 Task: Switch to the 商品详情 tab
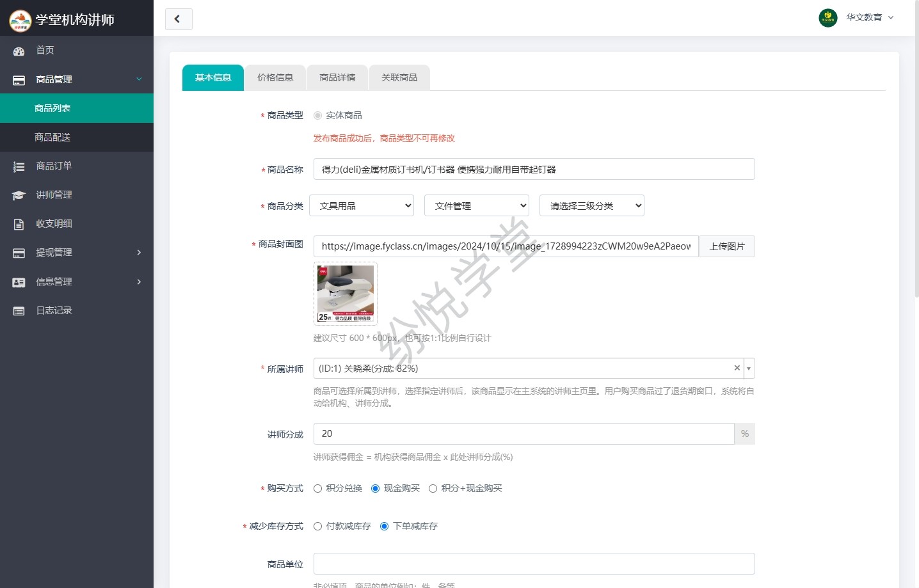coord(337,78)
